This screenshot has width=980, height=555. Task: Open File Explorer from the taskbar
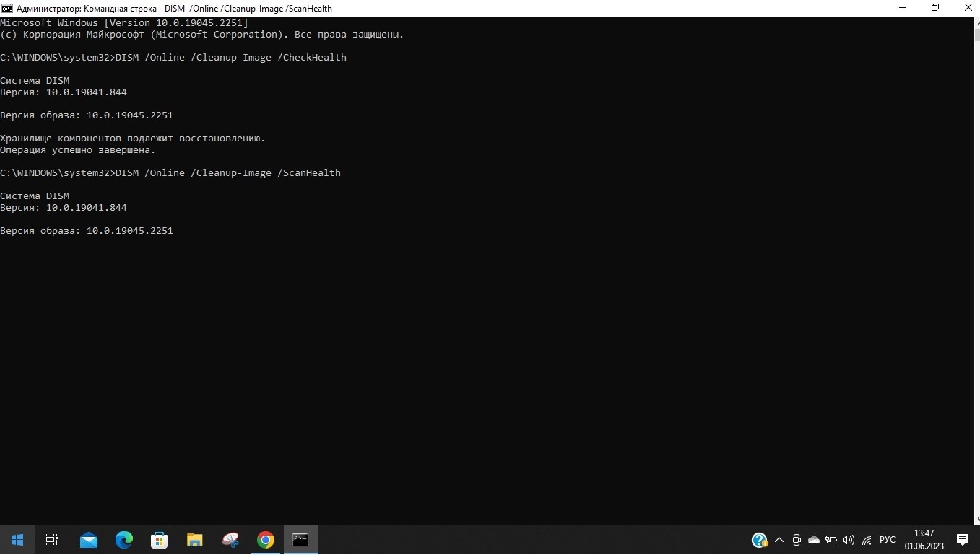coord(195,540)
